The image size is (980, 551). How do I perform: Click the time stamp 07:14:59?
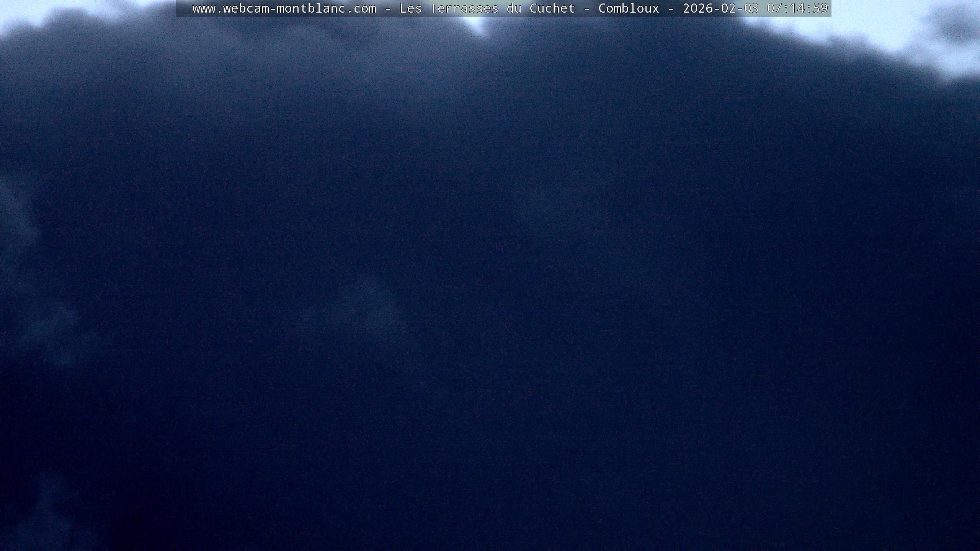797,8
